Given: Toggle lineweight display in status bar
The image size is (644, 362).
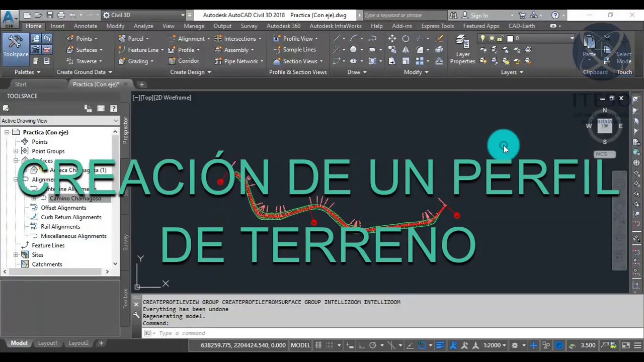Looking at the screenshot, I should click(440, 345).
